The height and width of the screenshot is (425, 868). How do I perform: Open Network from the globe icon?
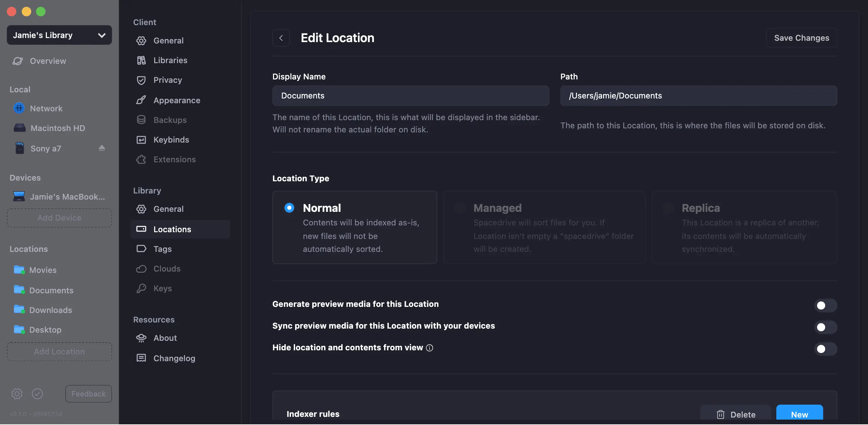tap(19, 108)
